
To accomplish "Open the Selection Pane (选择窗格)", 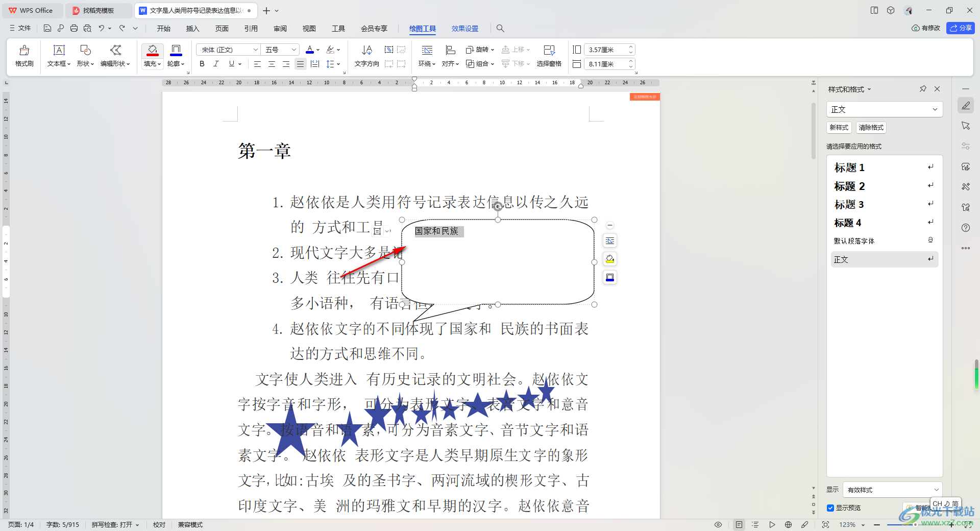I will pos(549,56).
